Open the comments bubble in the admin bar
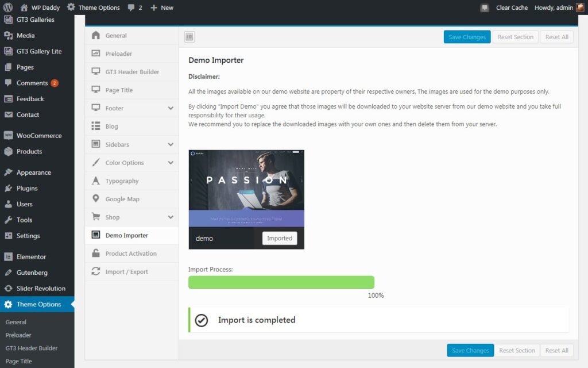 (131, 7)
